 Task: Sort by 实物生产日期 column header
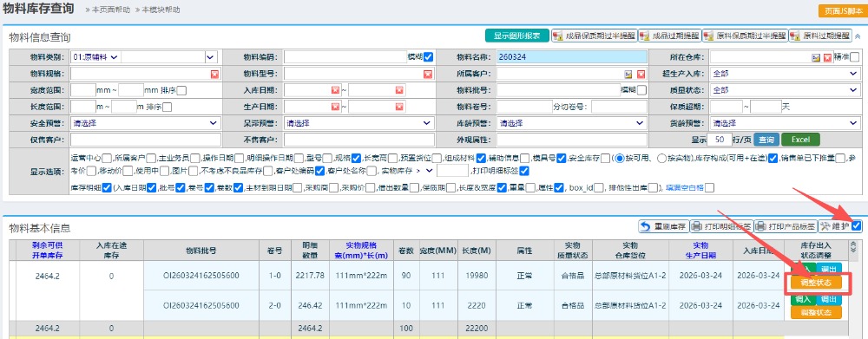(700, 251)
